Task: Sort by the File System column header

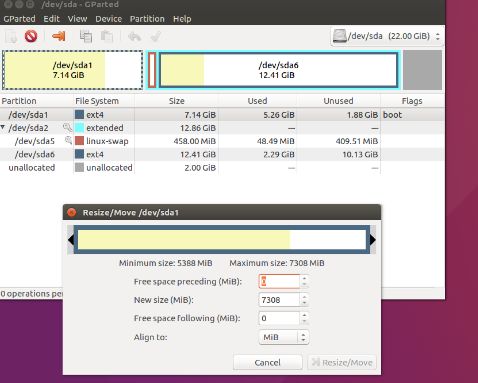Action: click(x=104, y=101)
